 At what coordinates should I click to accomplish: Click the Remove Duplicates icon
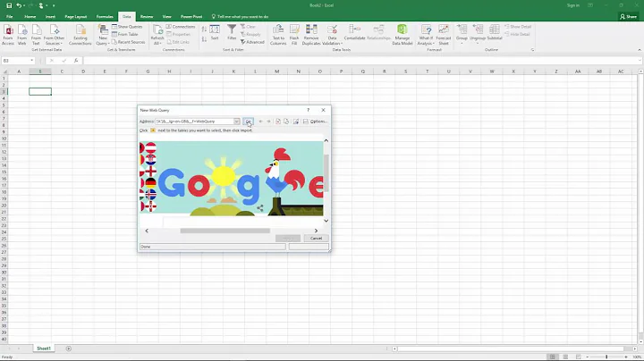pyautogui.click(x=311, y=35)
